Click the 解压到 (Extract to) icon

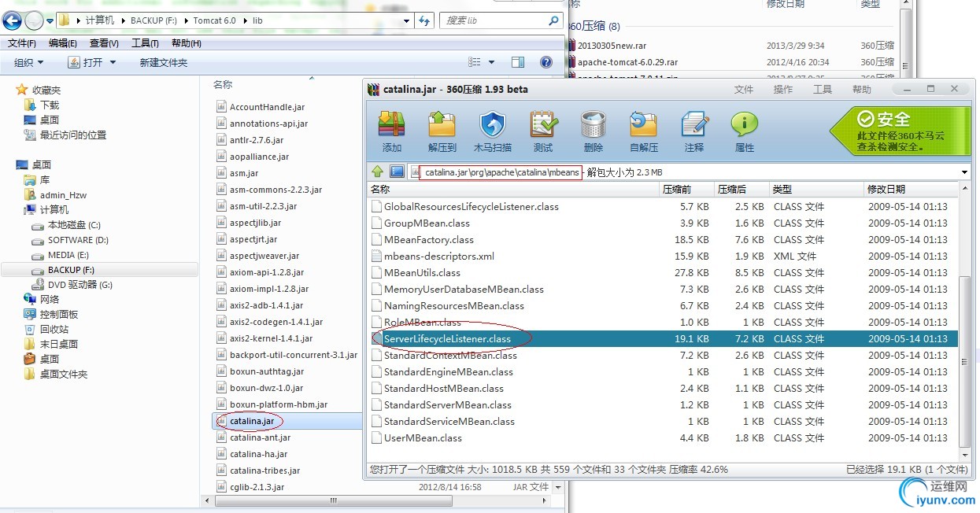442,131
